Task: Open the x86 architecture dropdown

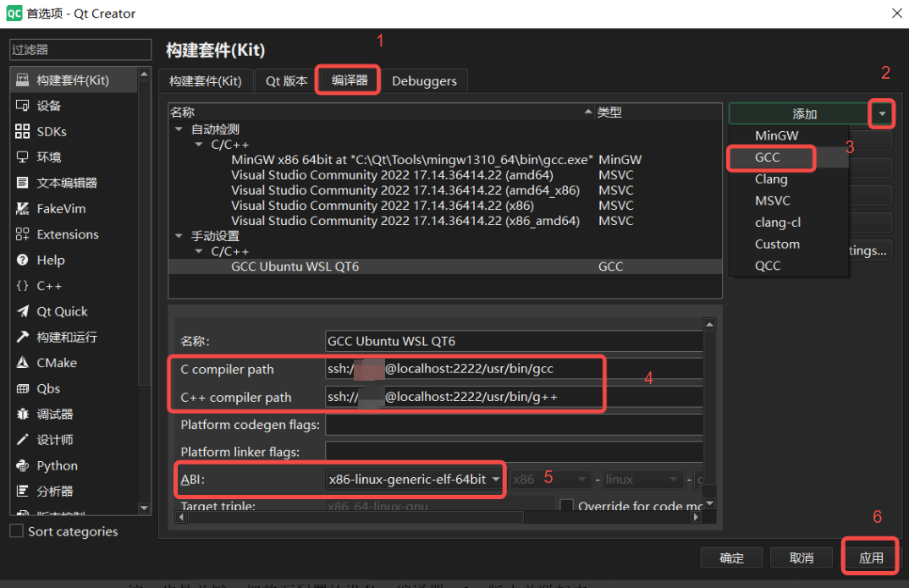Action: [x=550, y=479]
